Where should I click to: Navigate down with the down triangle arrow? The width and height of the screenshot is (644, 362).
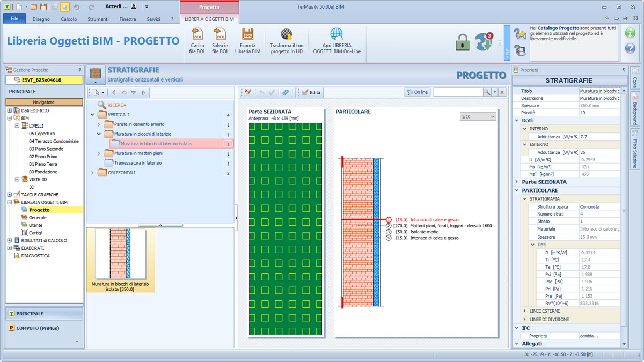[x=134, y=92]
